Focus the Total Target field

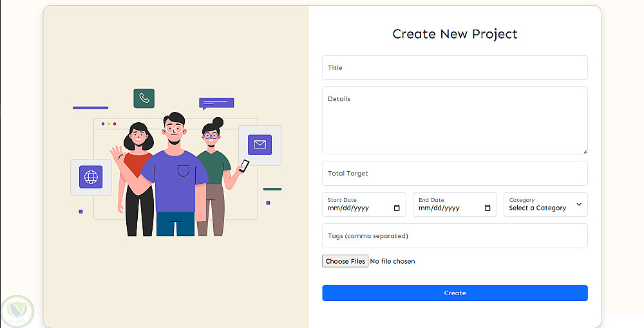pyautogui.click(x=455, y=173)
